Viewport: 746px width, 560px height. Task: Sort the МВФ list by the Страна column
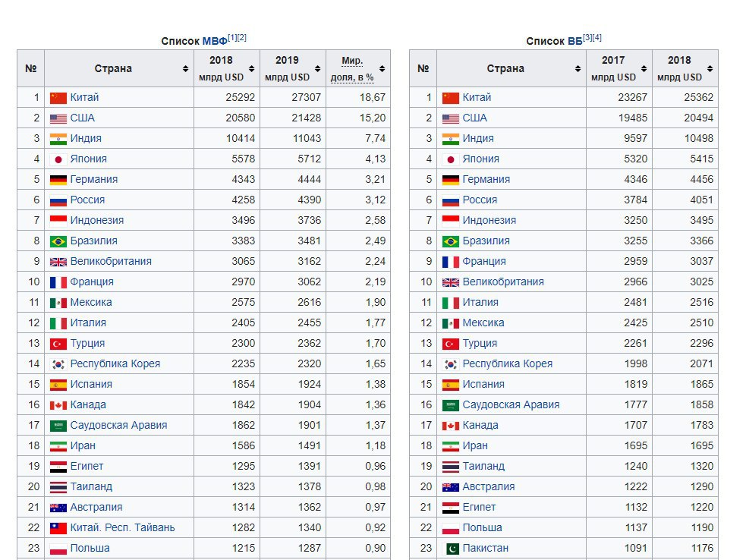point(185,69)
